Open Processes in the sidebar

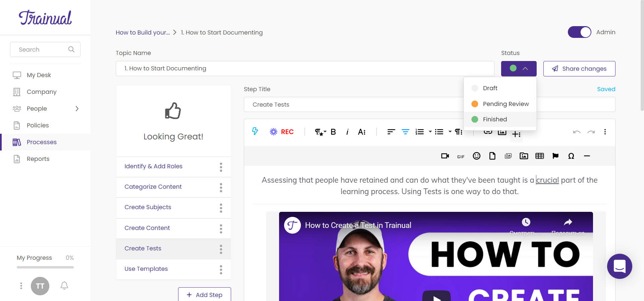[42, 142]
